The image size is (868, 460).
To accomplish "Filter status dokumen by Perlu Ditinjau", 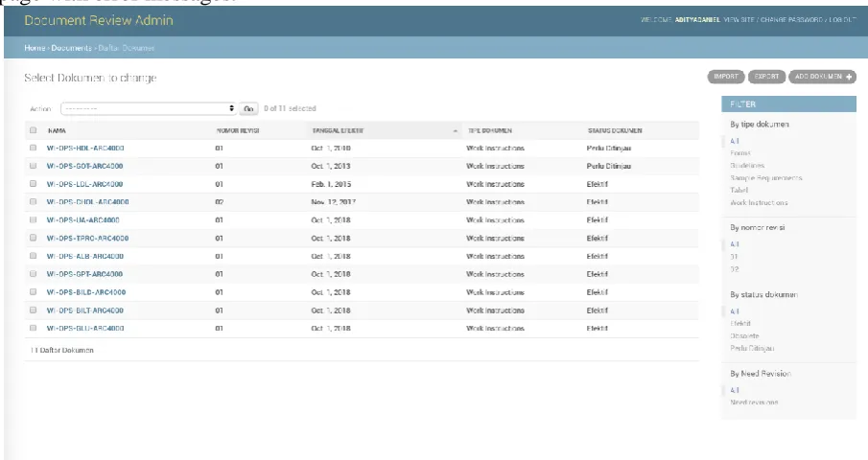I will [x=752, y=348].
